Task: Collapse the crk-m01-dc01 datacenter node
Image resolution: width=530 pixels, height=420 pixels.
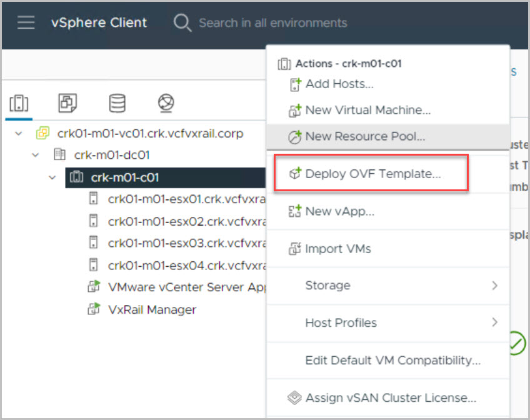Action: pyautogui.click(x=36, y=155)
